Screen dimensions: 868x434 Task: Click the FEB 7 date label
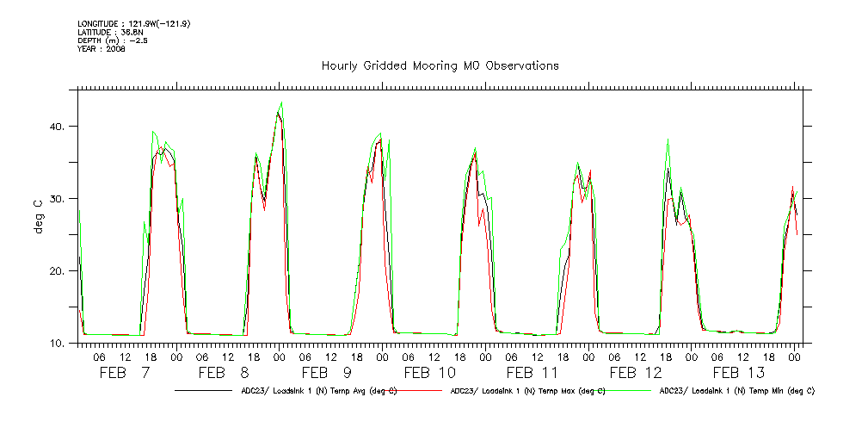126,373
